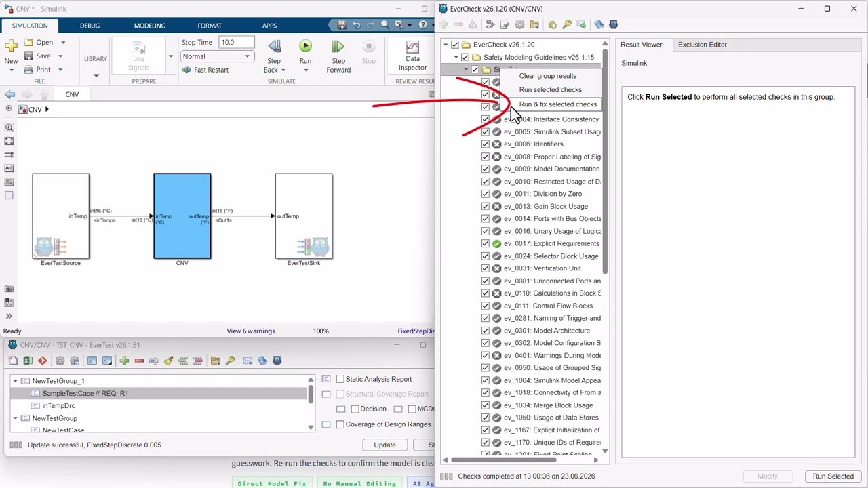
Task: Switch to the MODELING ribbon tab
Action: point(149,26)
